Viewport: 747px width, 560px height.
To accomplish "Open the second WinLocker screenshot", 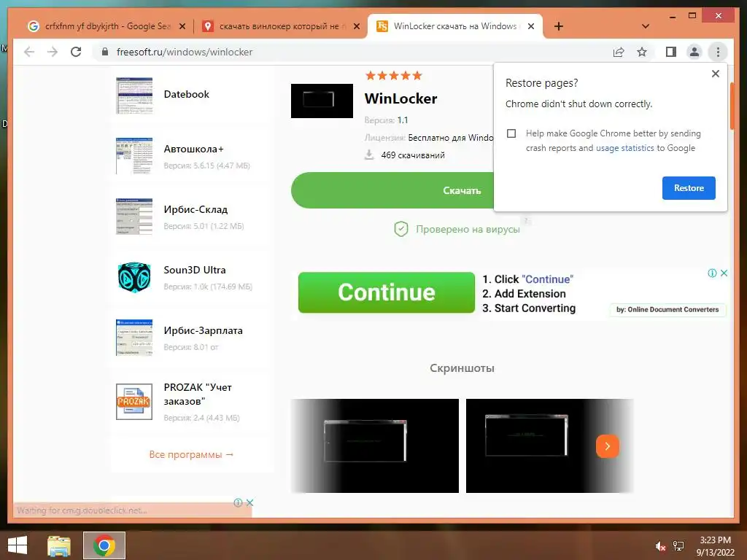I will [x=549, y=446].
